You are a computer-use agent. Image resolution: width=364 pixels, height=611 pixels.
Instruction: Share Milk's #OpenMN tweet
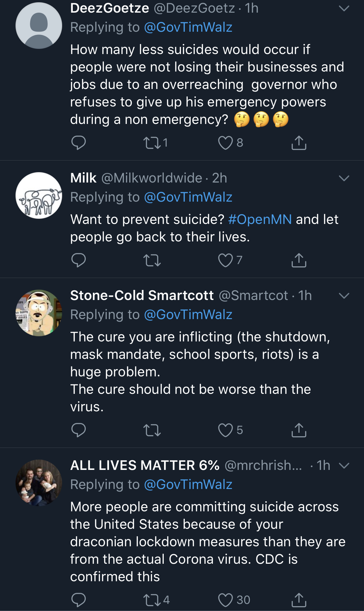pos(299,260)
